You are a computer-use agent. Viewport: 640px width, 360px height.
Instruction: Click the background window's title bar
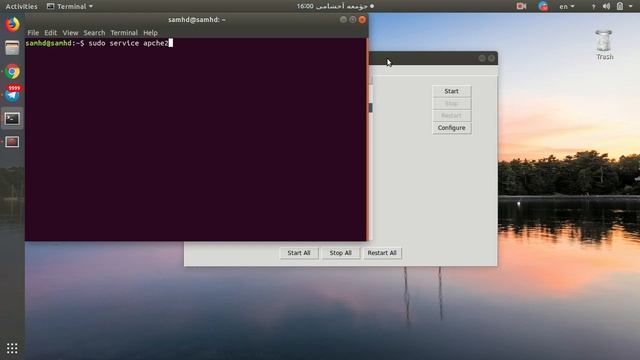coord(433,58)
